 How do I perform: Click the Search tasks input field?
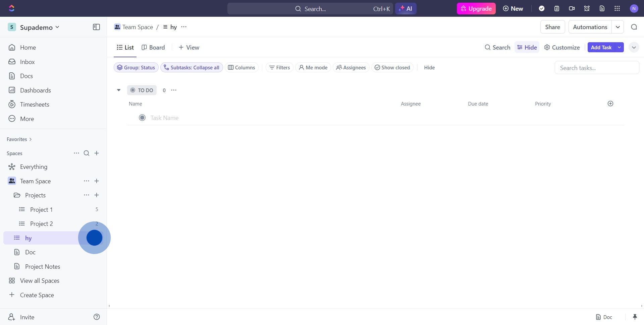click(x=596, y=68)
